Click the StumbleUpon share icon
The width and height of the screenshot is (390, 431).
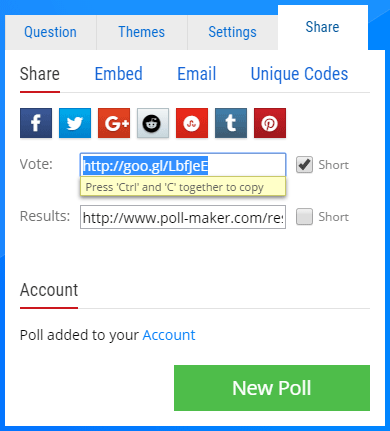(x=192, y=123)
